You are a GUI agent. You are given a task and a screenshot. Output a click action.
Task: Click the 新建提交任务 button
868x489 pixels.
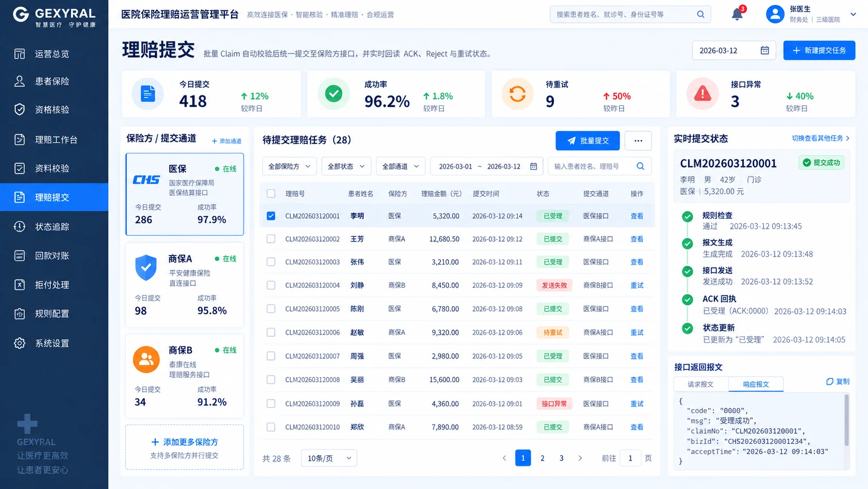click(x=819, y=50)
